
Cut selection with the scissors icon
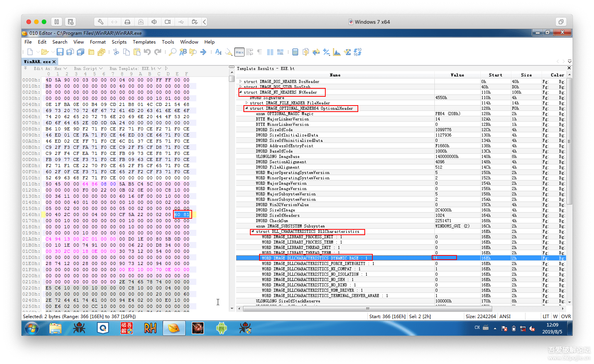(116, 52)
